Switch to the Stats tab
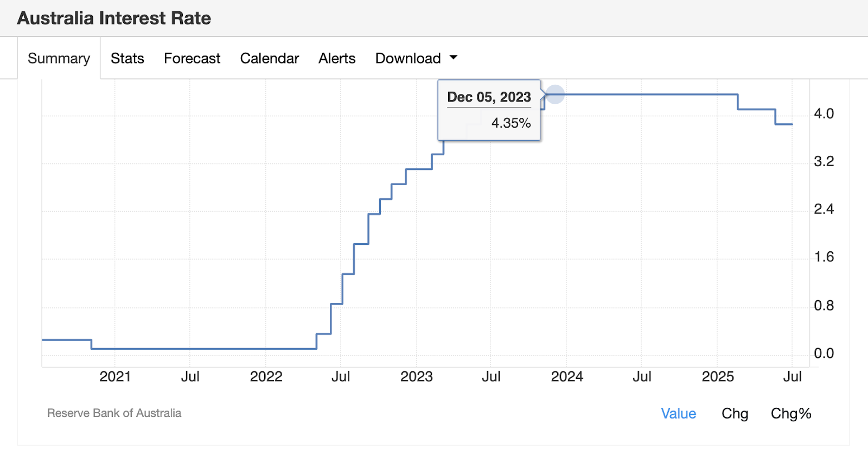 [x=127, y=58]
